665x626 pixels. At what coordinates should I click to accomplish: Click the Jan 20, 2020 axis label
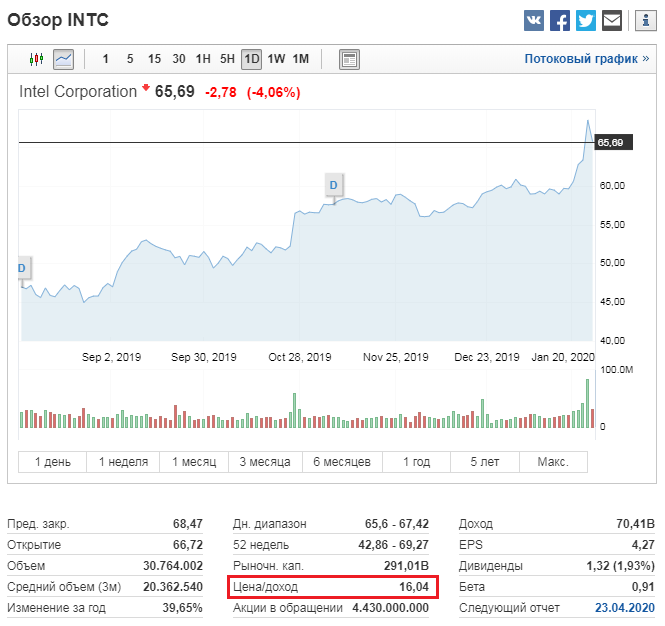[x=563, y=357]
